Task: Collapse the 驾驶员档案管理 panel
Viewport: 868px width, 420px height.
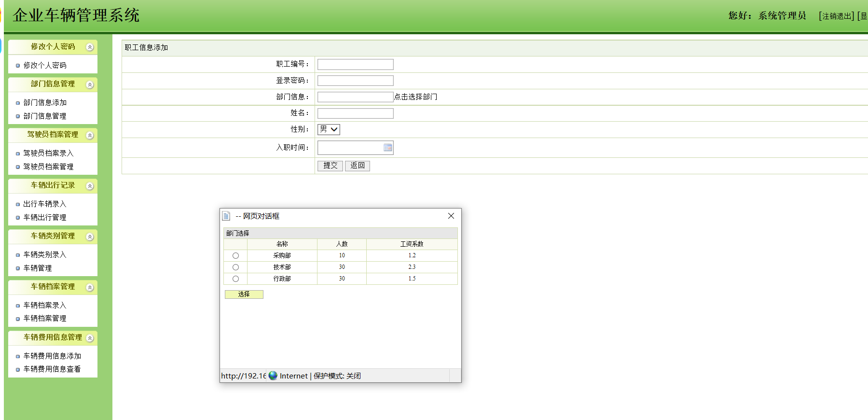Action: click(x=90, y=135)
